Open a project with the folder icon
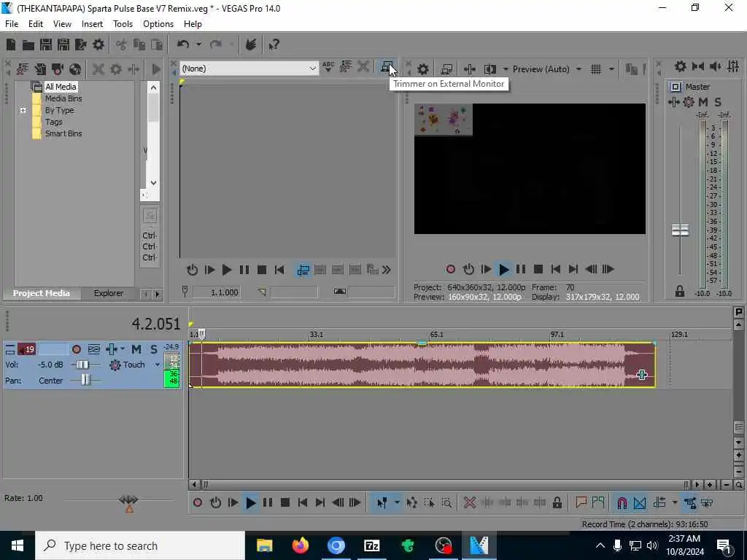Image resolution: width=747 pixels, height=560 pixels. [28, 44]
